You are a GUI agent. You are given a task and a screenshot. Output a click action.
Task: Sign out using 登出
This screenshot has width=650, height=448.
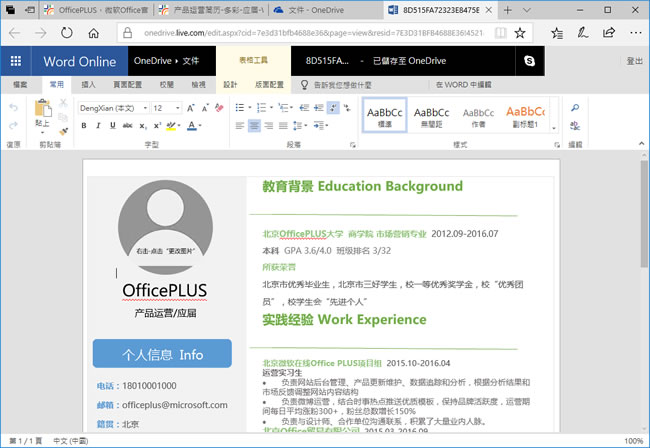tap(634, 61)
